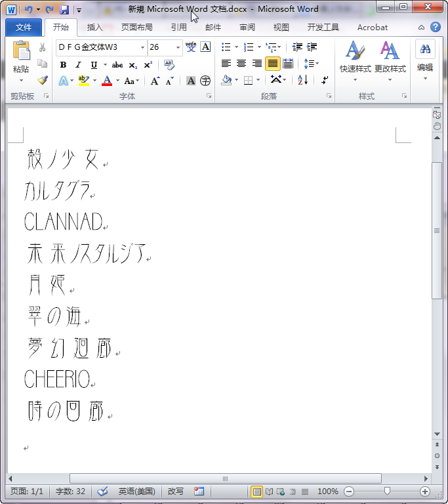The image size is (448, 504).
Task: Click 改写 overtype mode button
Action: pos(176,491)
